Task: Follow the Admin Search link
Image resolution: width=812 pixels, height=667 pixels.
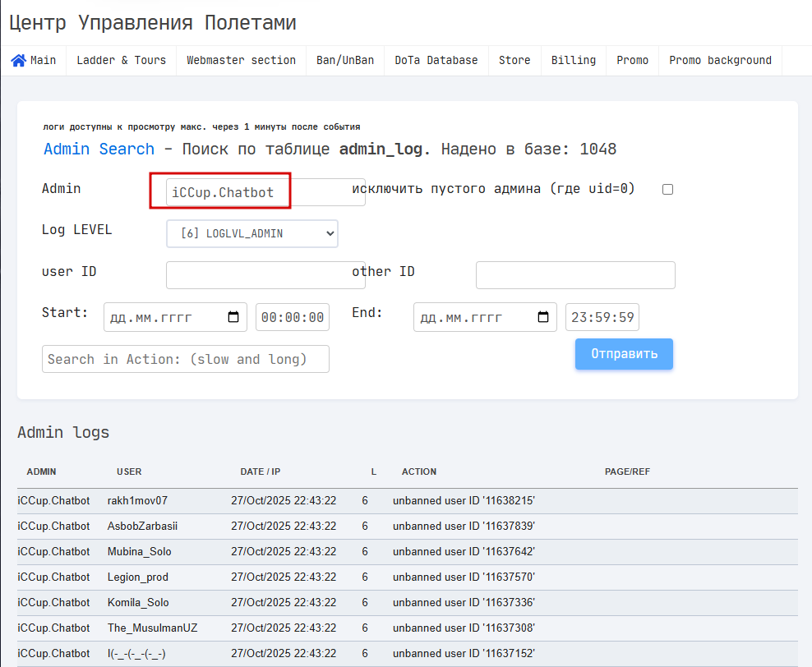Action: coord(99,149)
